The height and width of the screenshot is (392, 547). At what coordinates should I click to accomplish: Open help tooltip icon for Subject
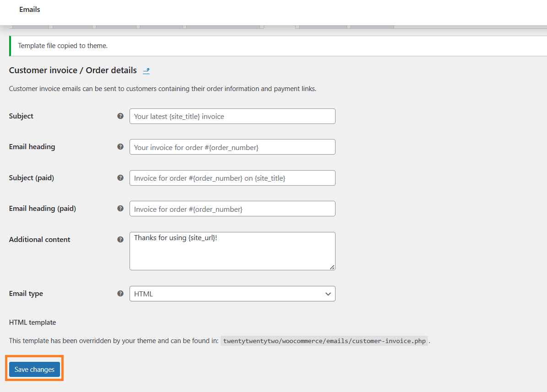[120, 116]
